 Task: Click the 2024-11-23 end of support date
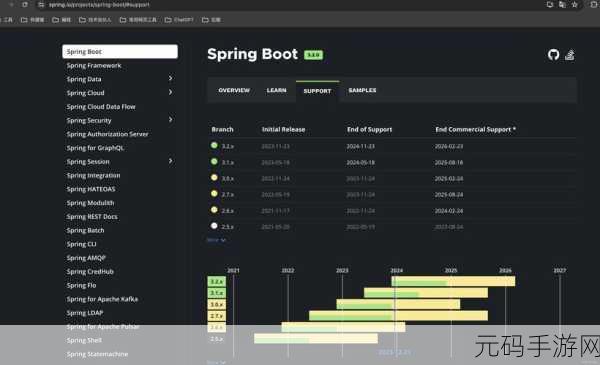(x=360, y=146)
